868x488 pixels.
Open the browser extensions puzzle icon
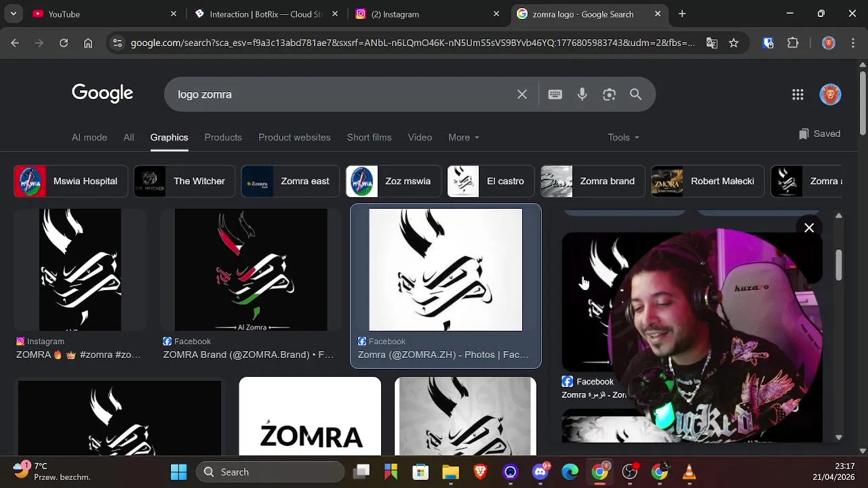(x=793, y=43)
